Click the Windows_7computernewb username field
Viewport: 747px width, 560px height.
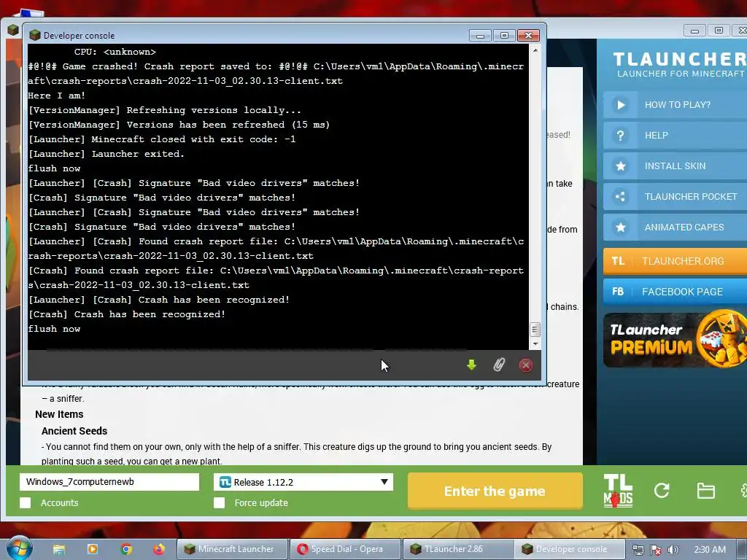pyautogui.click(x=109, y=482)
